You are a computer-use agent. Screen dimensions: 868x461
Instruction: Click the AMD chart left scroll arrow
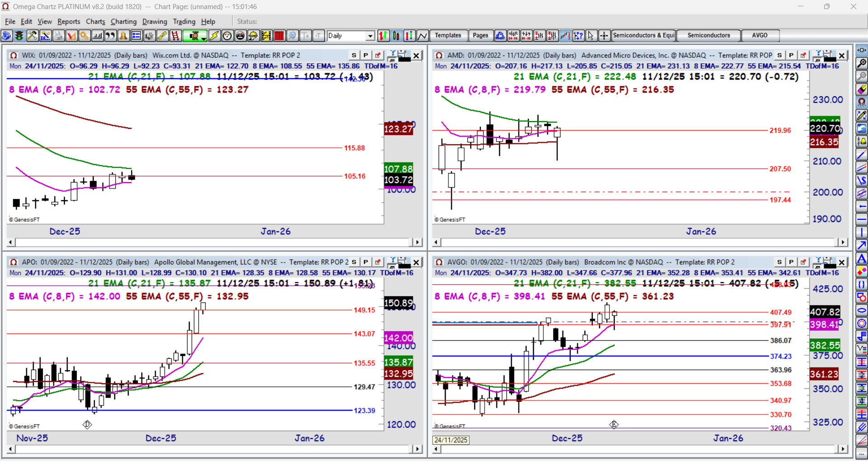pos(436,242)
